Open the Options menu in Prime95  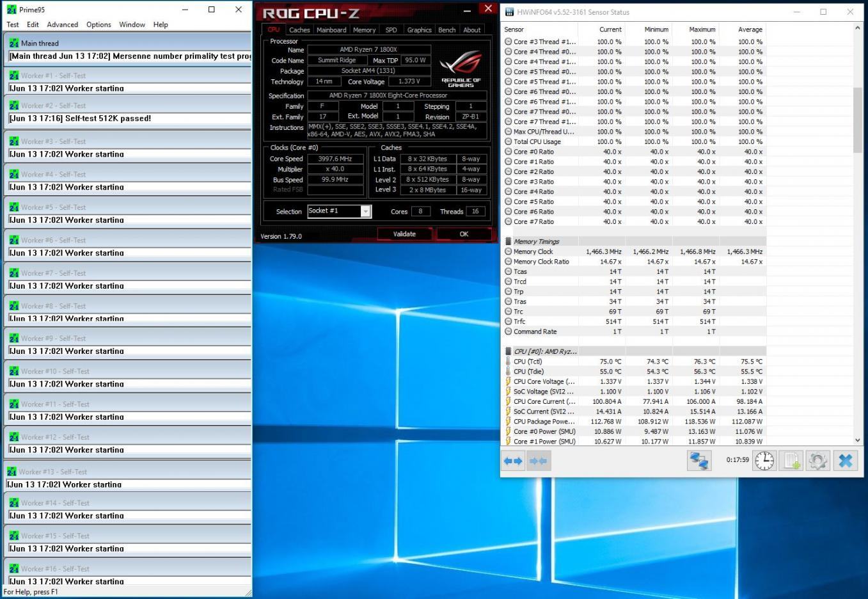[x=99, y=24]
